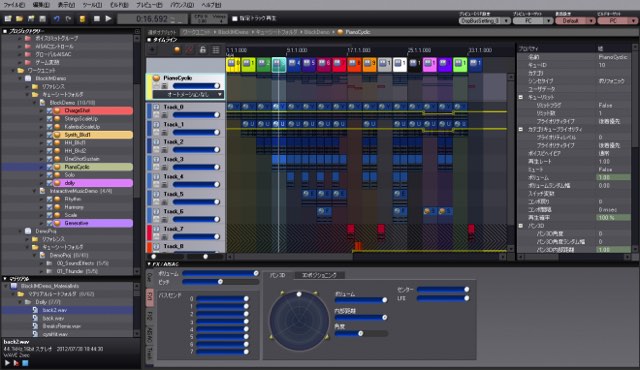The height and width of the screenshot is (370, 640).
Task: Adjust the Track_2 volume slider
Action: click(x=196, y=150)
